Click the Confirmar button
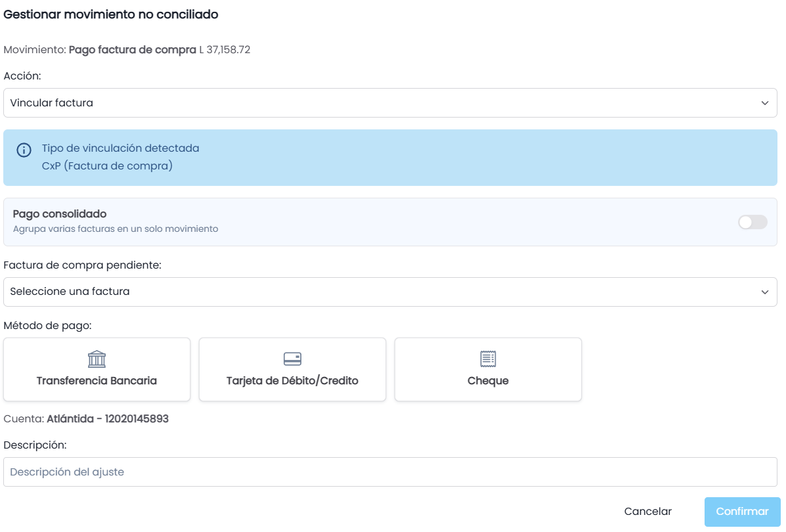This screenshot has width=786, height=532. click(742, 512)
